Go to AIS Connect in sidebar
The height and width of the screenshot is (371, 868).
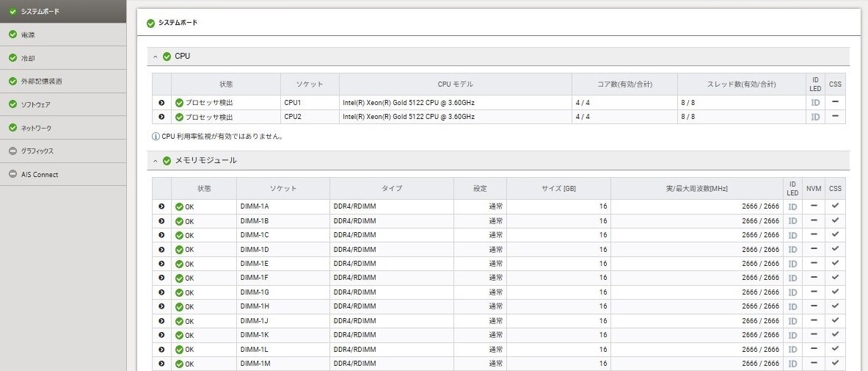[40, 175]
